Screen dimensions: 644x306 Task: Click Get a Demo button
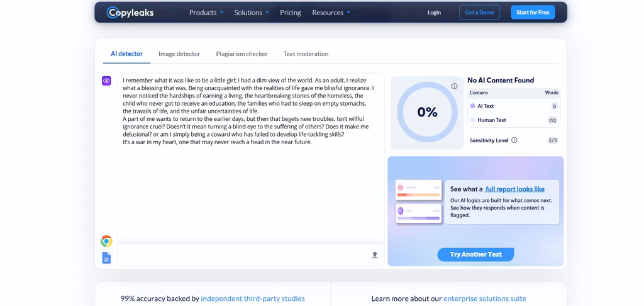pyautogui.click(x=479, y=13)
